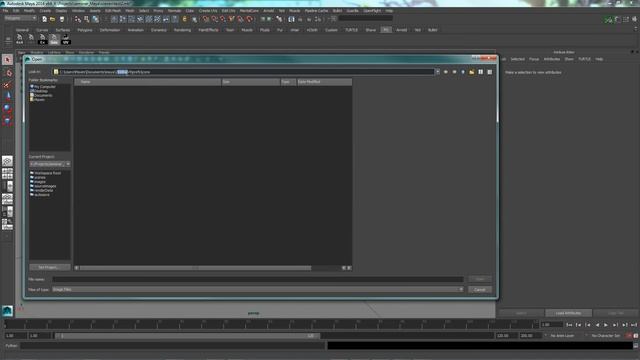Sort file list by Name column header

coord(147,82)
